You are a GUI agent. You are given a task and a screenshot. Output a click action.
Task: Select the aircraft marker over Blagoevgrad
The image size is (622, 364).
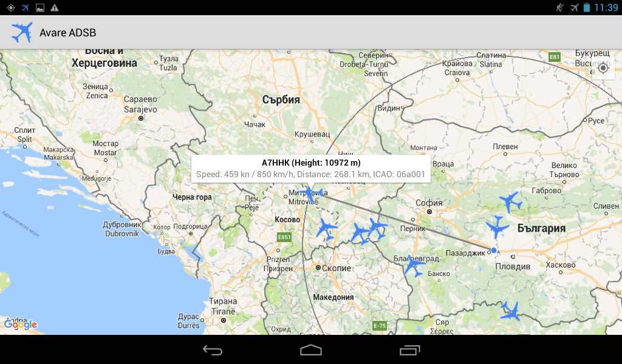point(414,265)
